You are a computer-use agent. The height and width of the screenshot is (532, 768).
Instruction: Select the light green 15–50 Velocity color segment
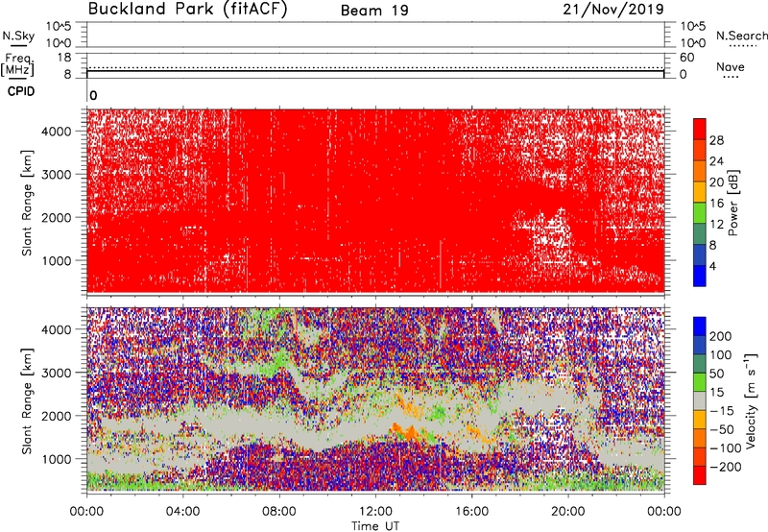click(700, 382)
